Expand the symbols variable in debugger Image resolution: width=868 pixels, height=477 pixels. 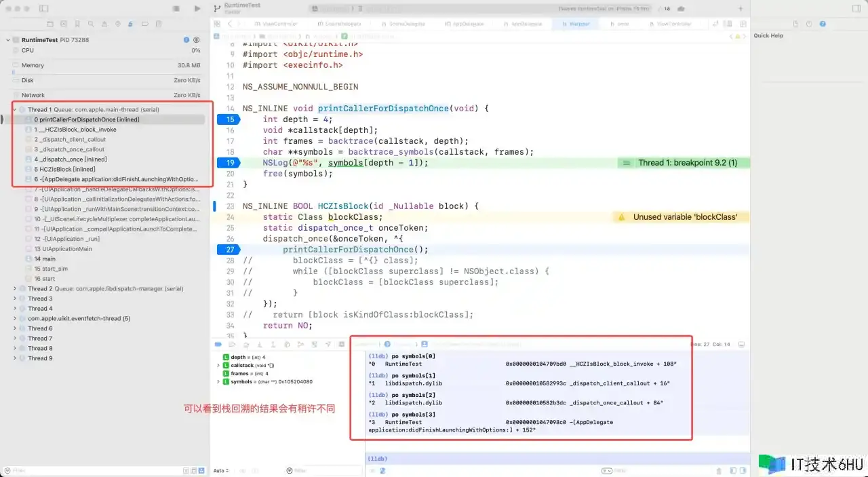(x=218, y=382)
